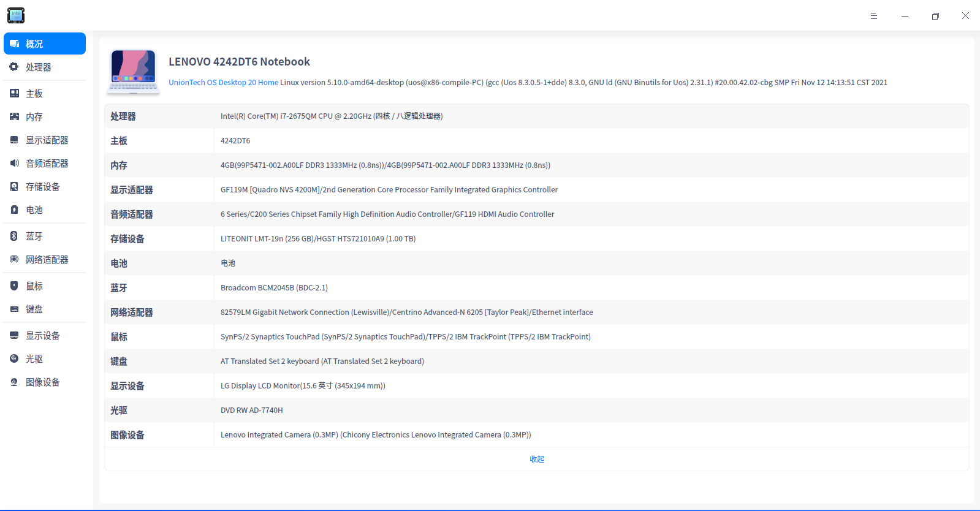Screen dimensions: 980x511
Task: Click the GF119M Quadro NVS 4200M value
Action: [x=389, y=189]
